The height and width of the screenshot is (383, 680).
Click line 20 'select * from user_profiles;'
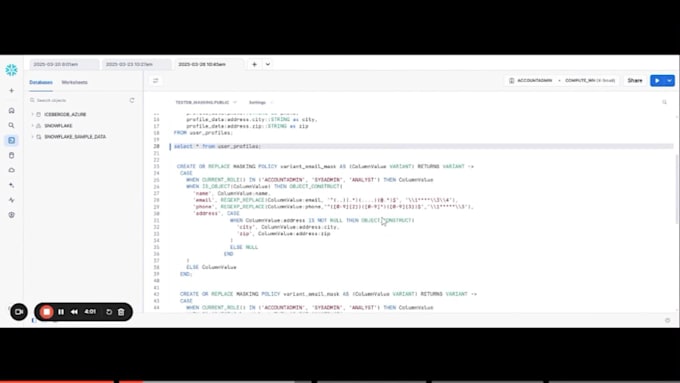pyautogui.click(x=217, y=147)
